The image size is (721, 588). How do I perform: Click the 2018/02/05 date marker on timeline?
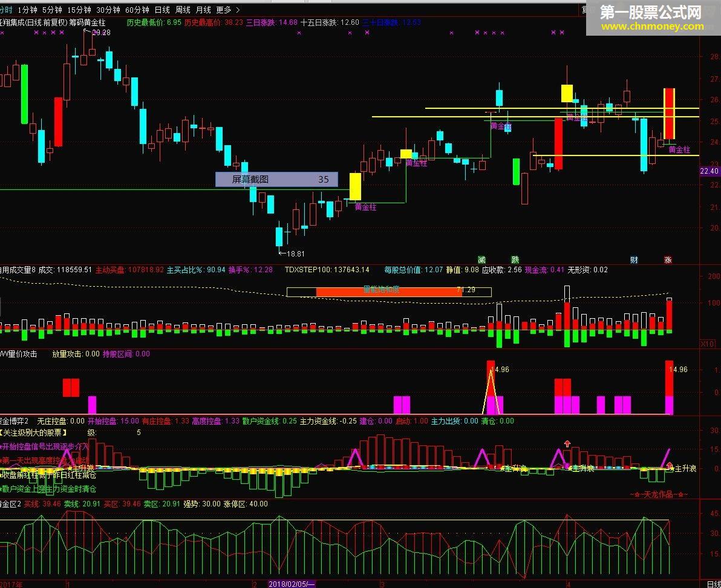292,584
